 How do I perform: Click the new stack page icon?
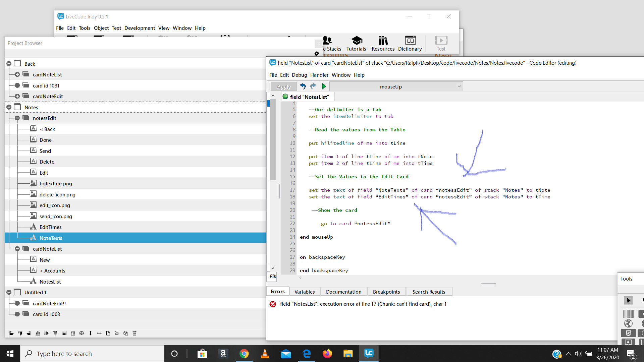tap(108, 333)
